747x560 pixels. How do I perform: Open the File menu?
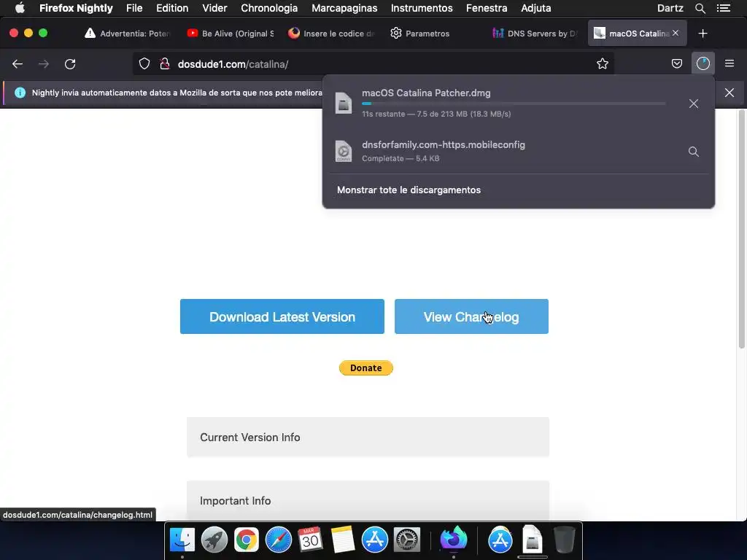pyautogui.click(x=134, y=8)
